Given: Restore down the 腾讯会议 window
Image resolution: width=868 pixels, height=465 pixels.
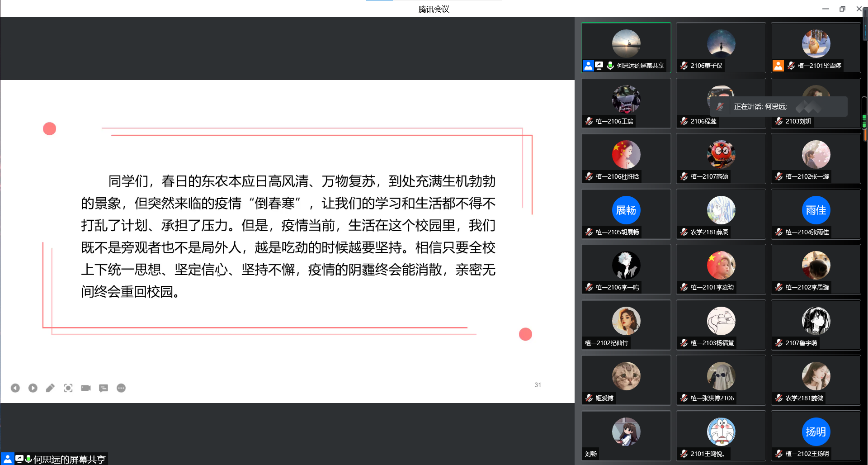Looking at the screenshot, I should point(842,9).
